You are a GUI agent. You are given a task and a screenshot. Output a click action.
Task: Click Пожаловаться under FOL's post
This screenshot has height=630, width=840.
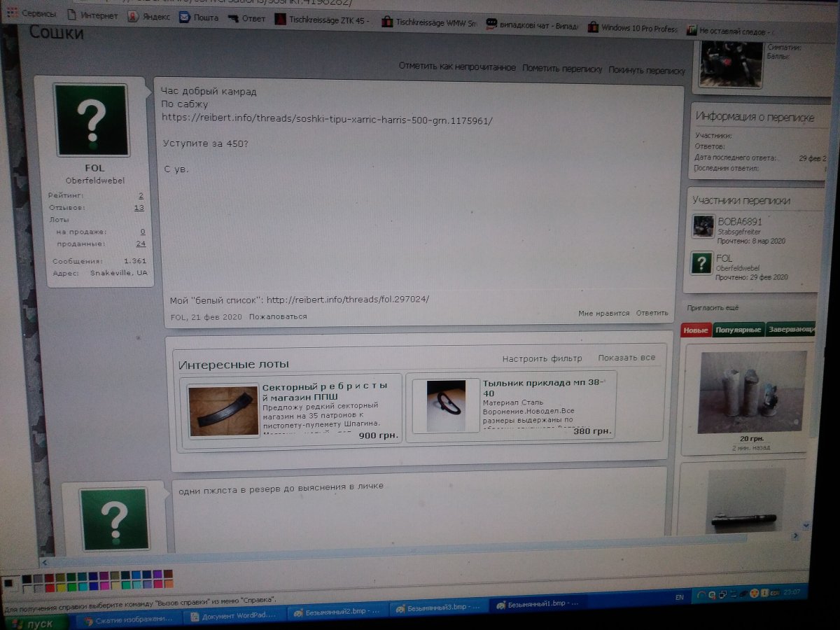click(x=278, y=316)
